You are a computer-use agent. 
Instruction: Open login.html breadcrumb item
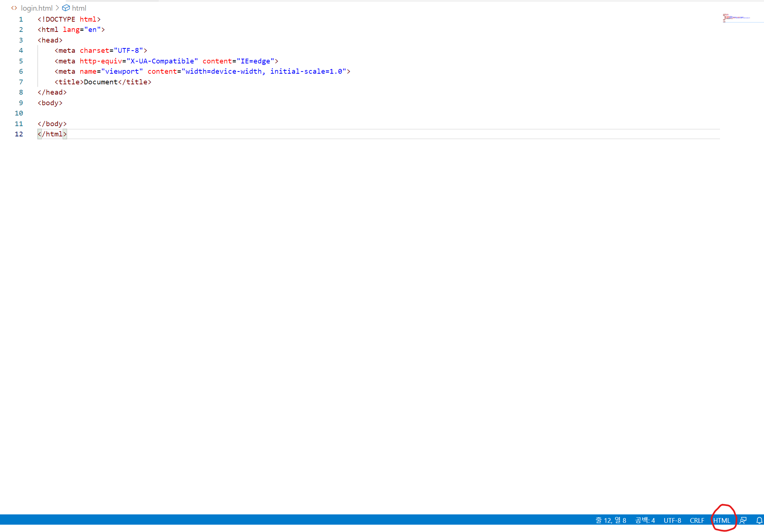click(37, 8)
